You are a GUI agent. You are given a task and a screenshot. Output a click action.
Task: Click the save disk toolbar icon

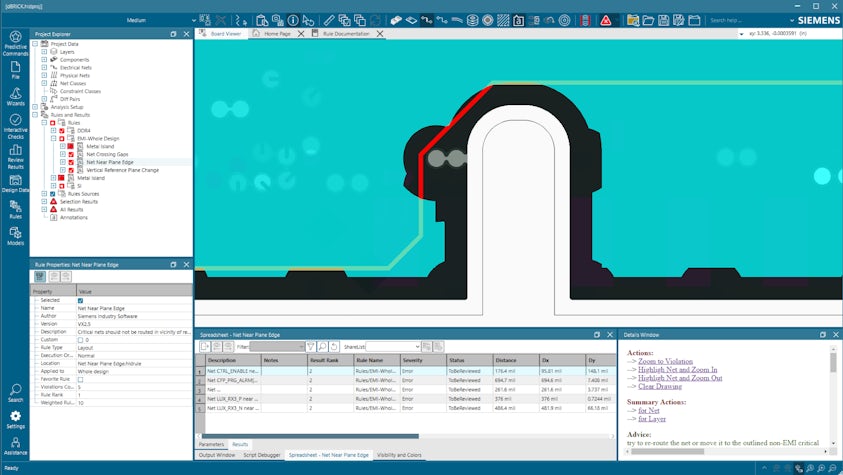tap(663, 20)
